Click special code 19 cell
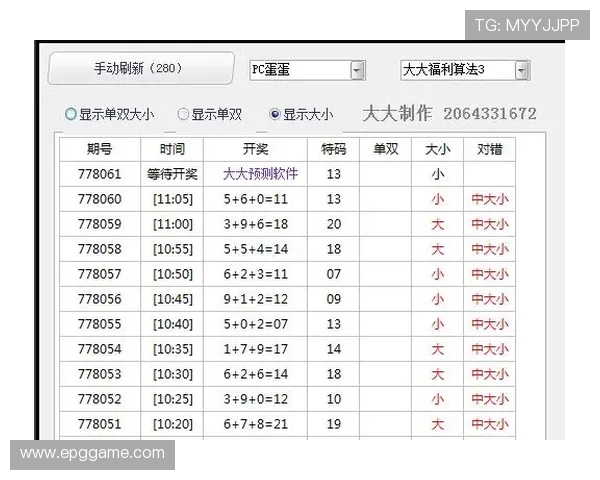Screen dimensions: 600x480 (x=333, y=424)
